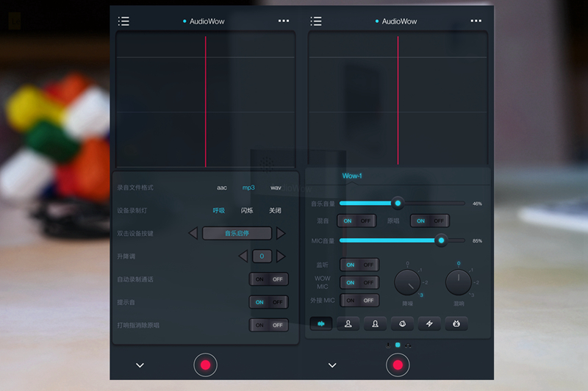
Task: Choose the cat face voice effect icon
Action: [x=402, y=323]
